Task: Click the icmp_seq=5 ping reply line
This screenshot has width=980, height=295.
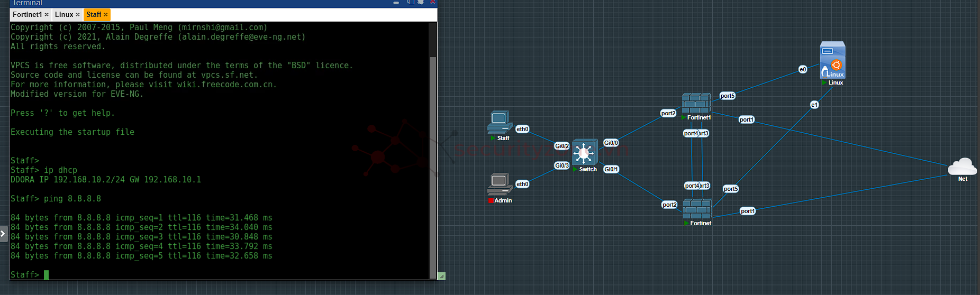Action: (x=141, y=256)
